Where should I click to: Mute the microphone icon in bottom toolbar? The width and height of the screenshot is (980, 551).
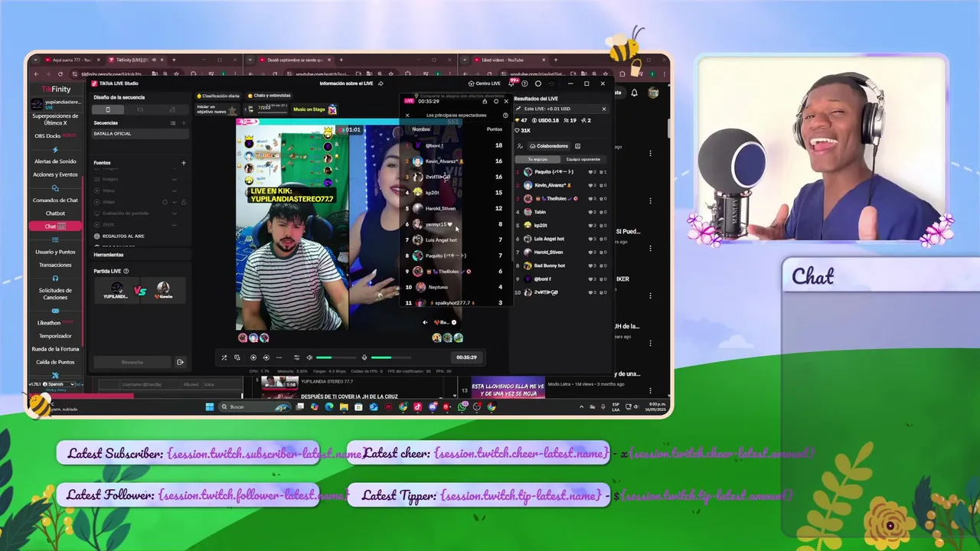364,357
